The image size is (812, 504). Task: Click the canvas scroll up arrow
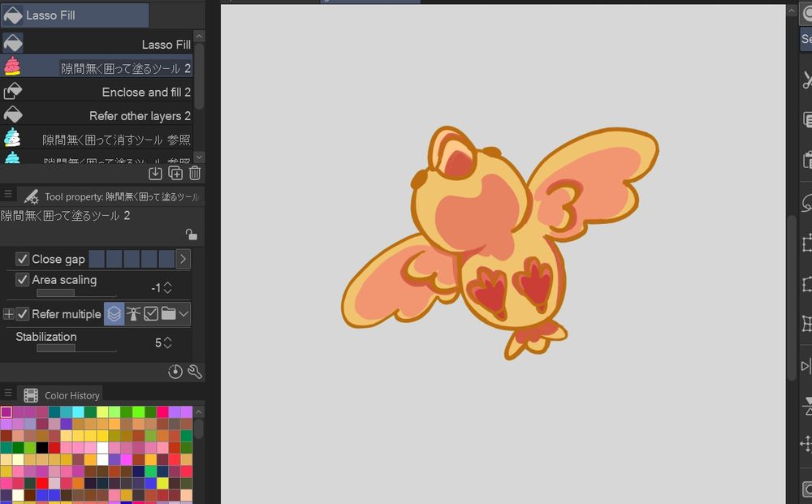[x=791, y=11]
